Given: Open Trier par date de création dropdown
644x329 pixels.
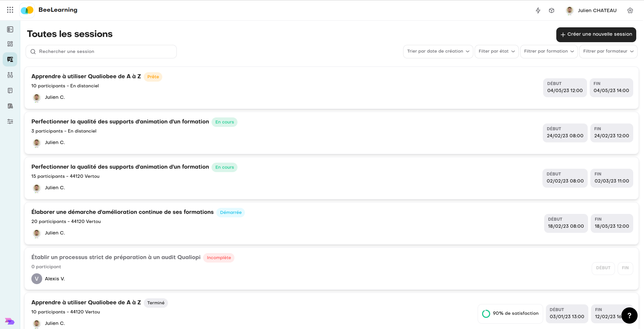Looking at the screenshot, I should (x=438, y=52).
